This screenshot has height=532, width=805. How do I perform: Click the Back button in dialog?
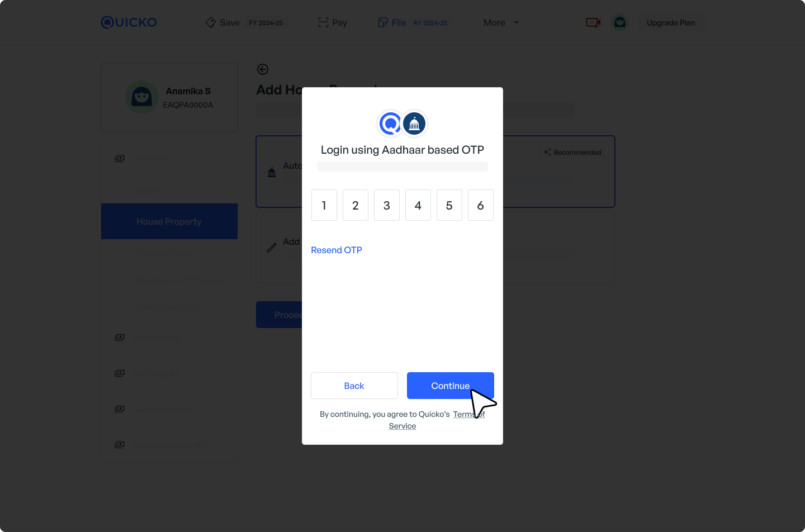(354, 386)
